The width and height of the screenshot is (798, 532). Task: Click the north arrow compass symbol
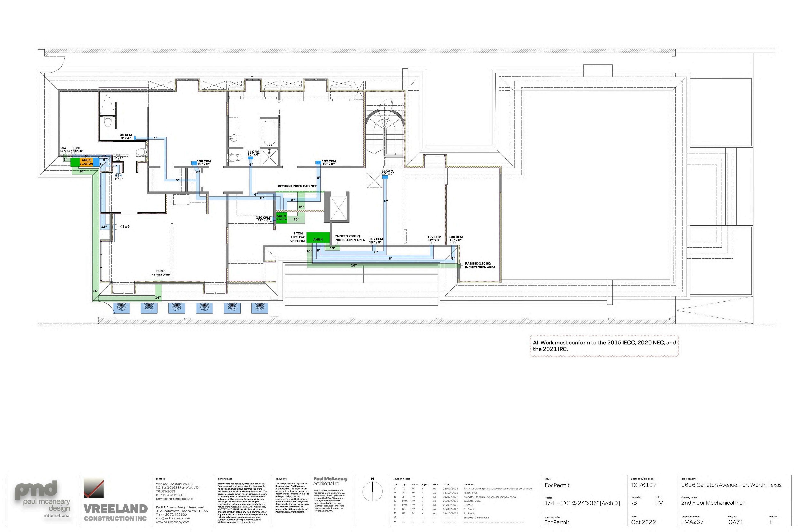pyautogui.click(x=372, y=492)
